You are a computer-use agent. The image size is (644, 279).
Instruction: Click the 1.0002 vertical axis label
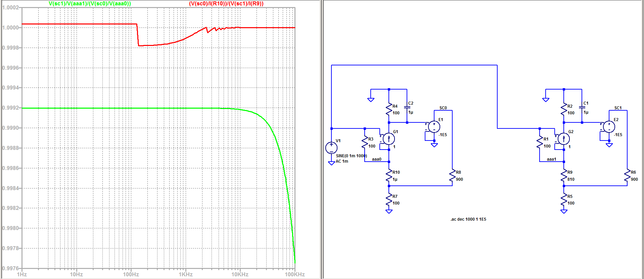coord(10,8)
